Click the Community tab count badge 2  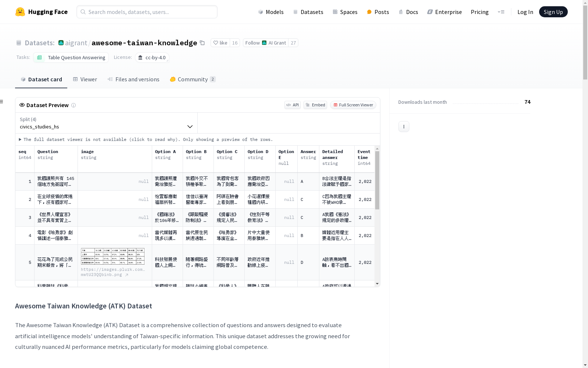tap(213, 79)
